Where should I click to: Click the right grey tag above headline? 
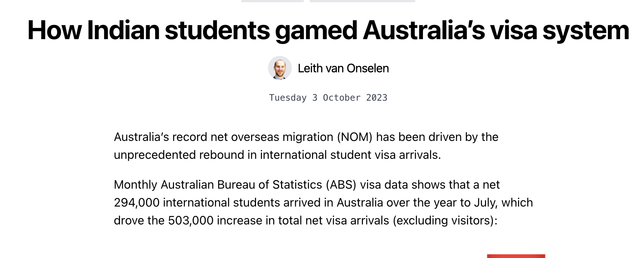tap(362, 1)
